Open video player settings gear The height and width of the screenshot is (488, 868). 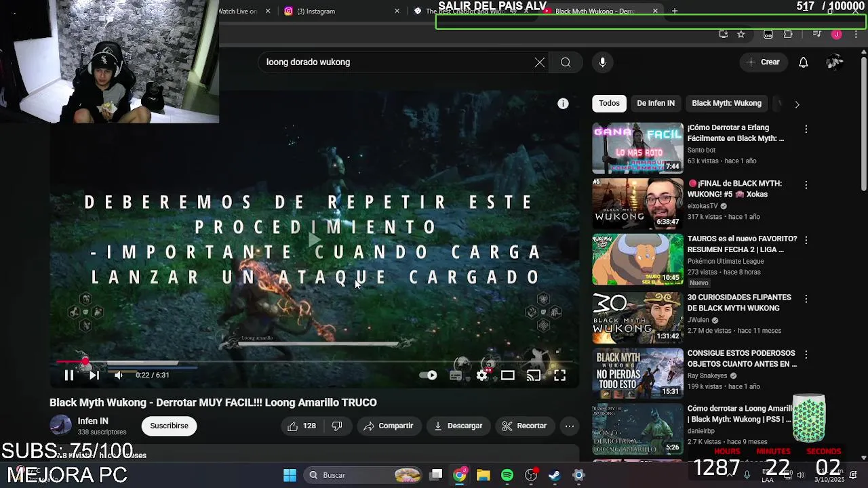(481, 375)
